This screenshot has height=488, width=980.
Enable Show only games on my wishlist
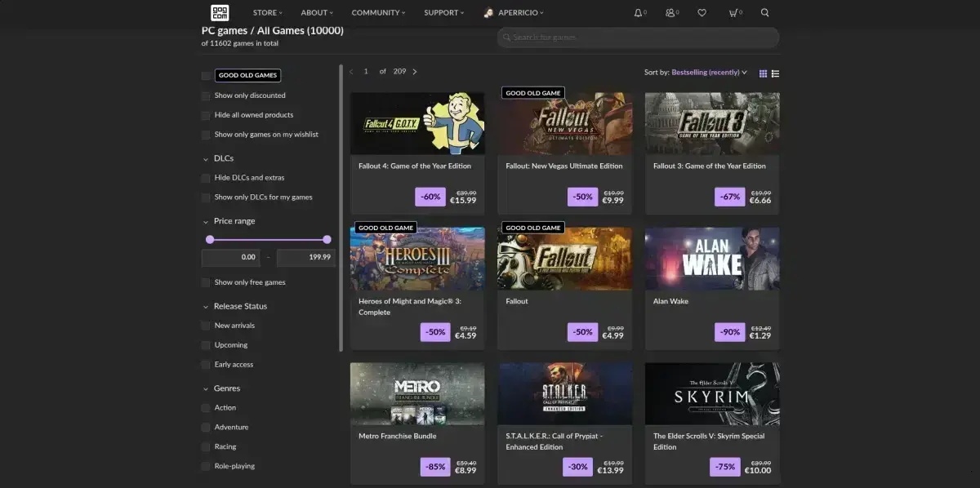pyautogui.click(x=206, y=135)
